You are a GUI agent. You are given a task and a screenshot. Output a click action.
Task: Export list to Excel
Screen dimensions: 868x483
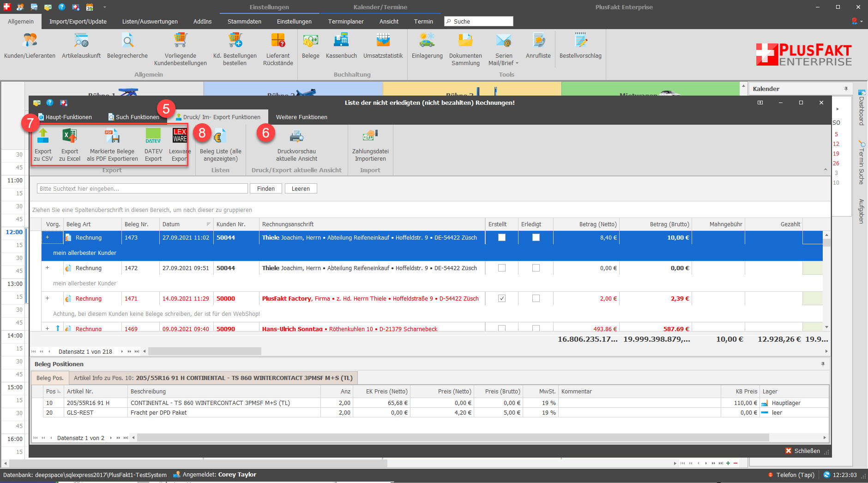pyautogui.click(x=70, y=145)
